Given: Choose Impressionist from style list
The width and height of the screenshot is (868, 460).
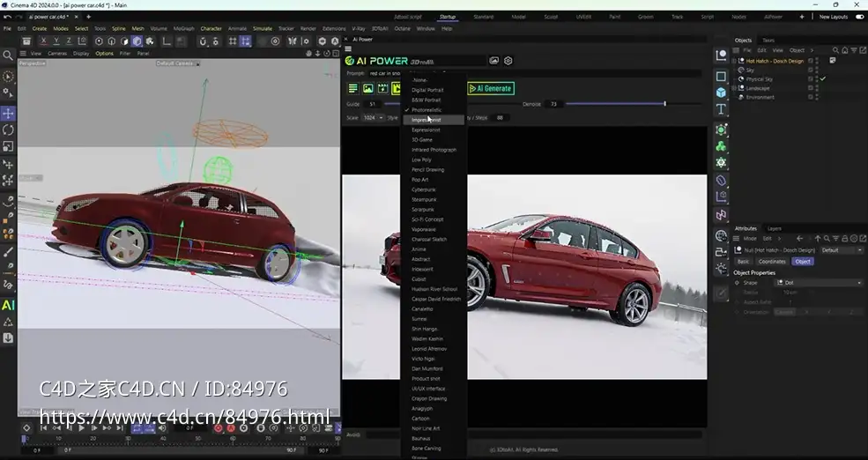Looking at the screenshot, I should (x=434, y=120).
